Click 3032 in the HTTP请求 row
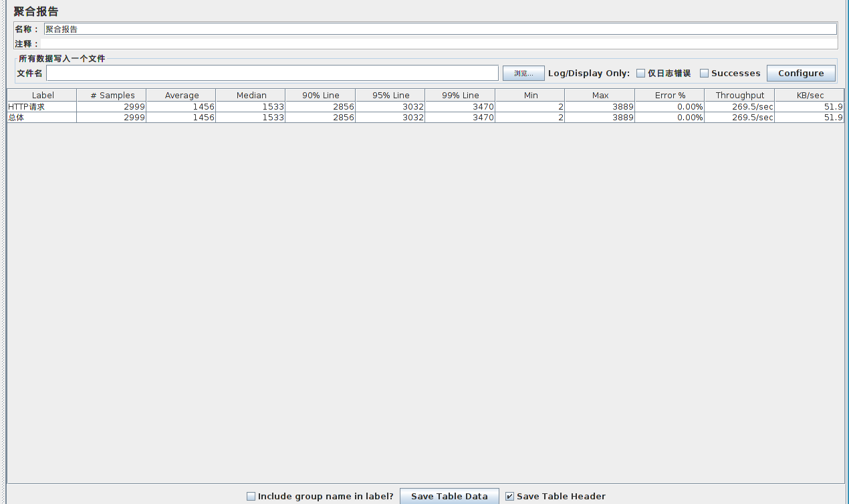 point(390,106)
